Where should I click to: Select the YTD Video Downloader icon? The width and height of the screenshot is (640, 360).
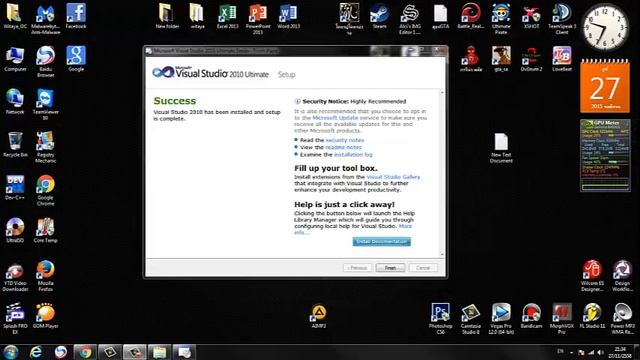click(15, 276)
